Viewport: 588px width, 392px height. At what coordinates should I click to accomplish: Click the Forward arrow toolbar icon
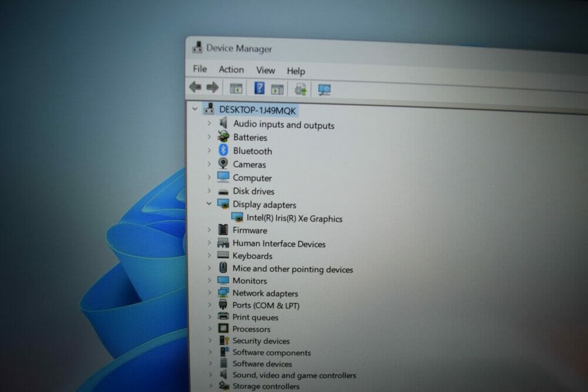(x=212, y=88)
